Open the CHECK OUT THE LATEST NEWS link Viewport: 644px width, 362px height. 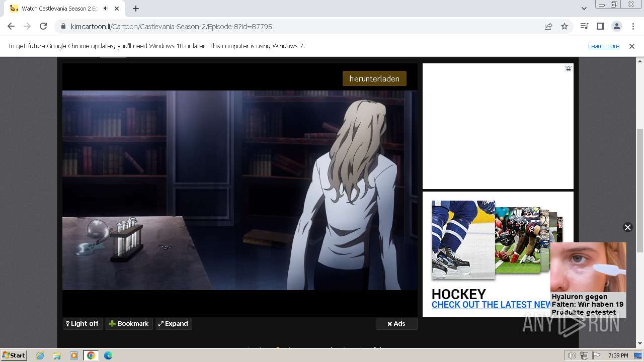coord(492,305)
